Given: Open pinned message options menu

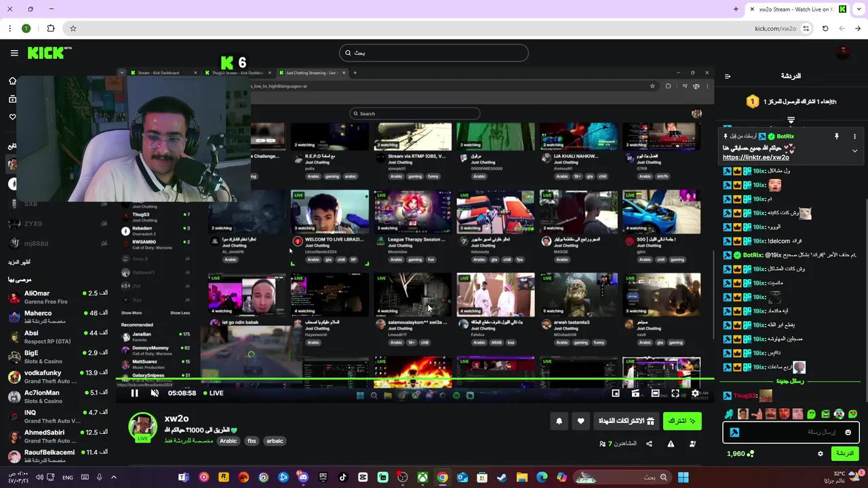Looking at the screenshot, I should coord(854,136).
